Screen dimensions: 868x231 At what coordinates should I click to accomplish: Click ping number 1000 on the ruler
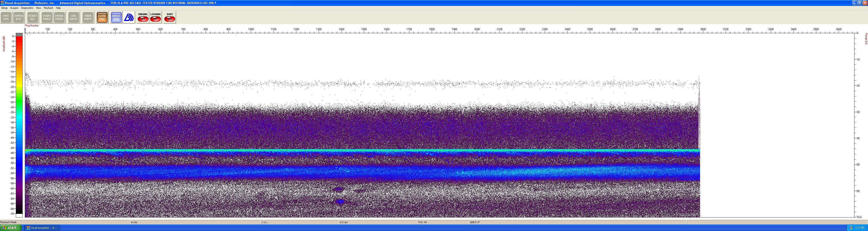coord(251,29)
